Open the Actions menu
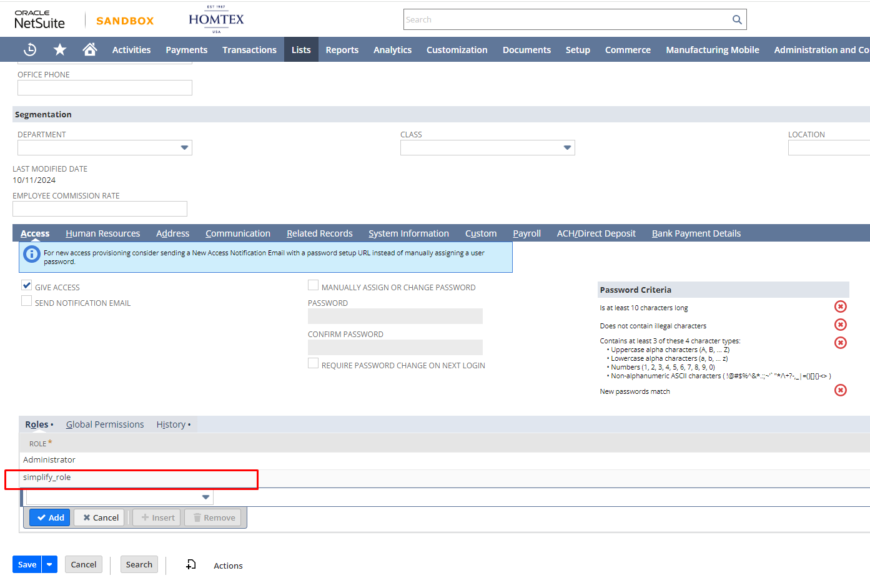870x588 pixels. tap(228, 566)
